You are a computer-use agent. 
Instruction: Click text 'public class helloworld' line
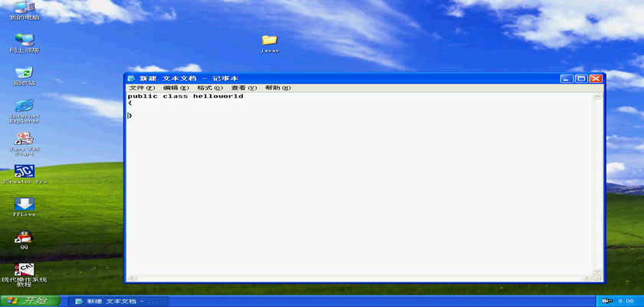click(186, 96)
